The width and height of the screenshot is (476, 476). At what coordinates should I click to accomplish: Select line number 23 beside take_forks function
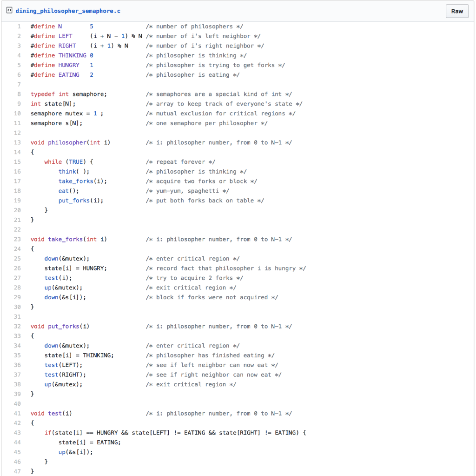[17, 239]
